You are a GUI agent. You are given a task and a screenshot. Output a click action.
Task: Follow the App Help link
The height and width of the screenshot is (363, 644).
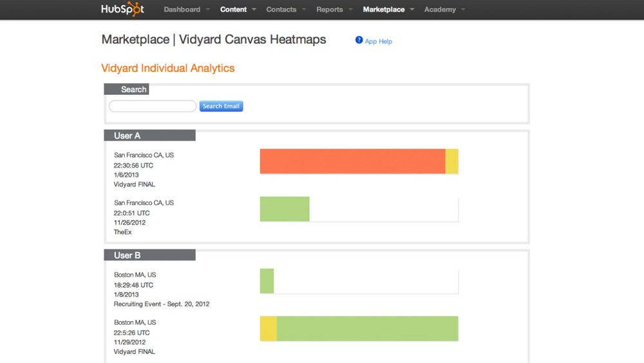coord(378,41)
